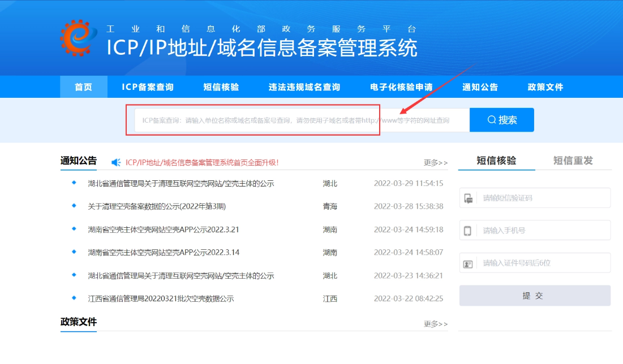Switch to the 短信重发 tab

(x=573, y=161)
